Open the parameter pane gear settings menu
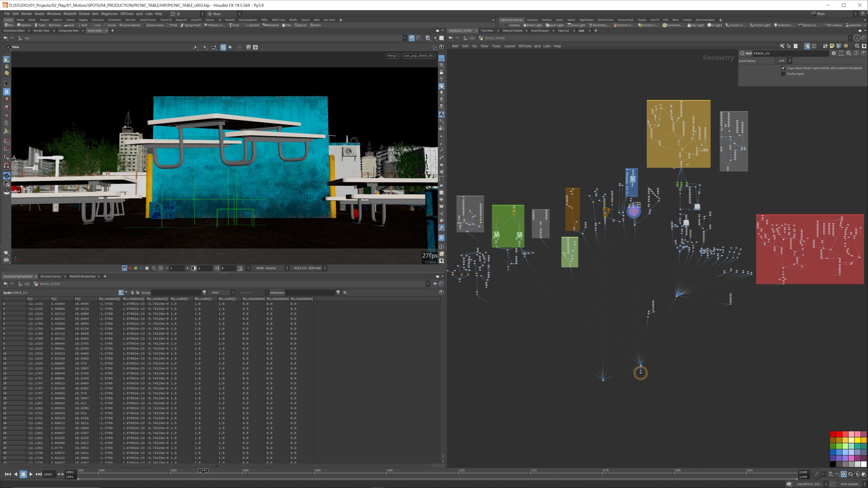The image size is (868, 488). [833, 53]
